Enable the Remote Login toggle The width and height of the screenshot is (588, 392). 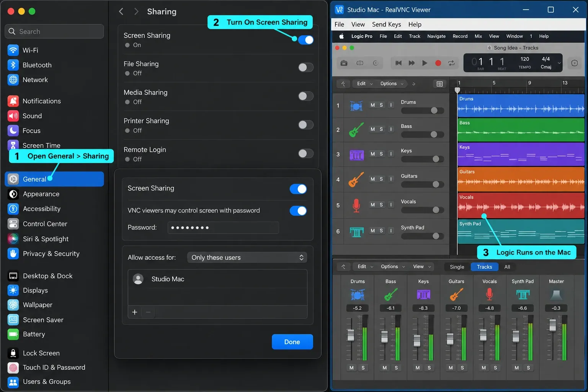[x=305, y=154]
